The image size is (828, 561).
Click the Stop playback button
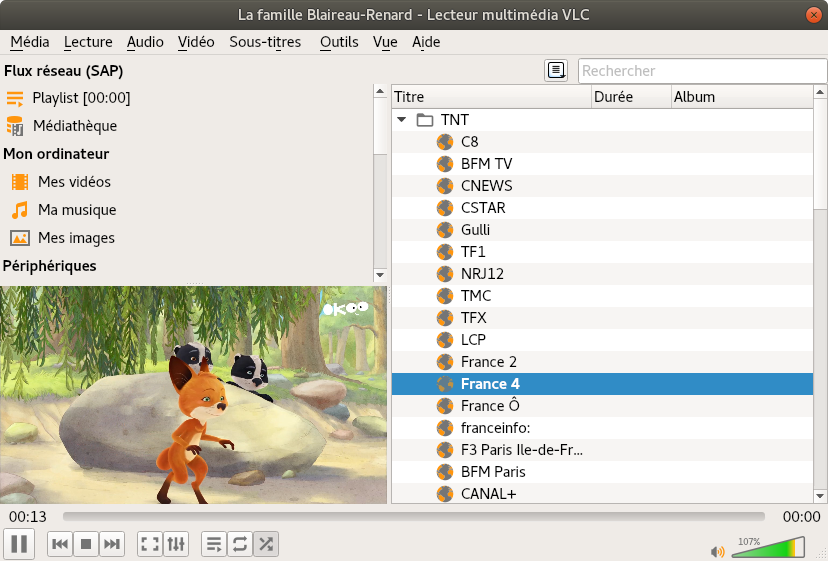(86, 544)
